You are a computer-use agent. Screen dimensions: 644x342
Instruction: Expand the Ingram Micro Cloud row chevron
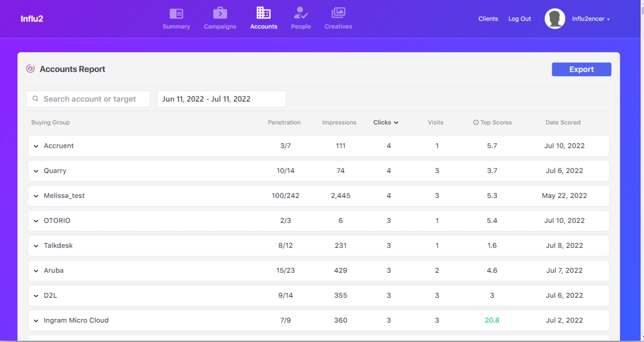pyautogui.click(x=36, y=321)
